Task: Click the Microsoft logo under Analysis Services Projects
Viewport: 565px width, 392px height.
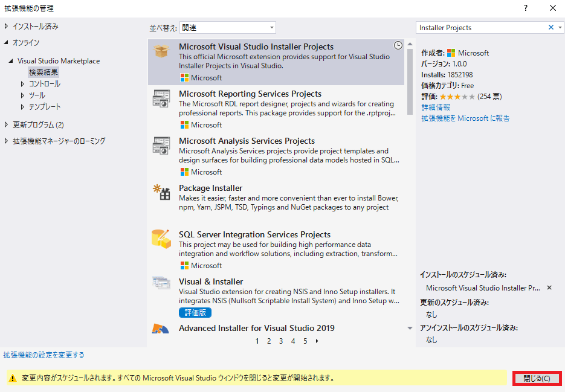Action: (x=184, y=172)
